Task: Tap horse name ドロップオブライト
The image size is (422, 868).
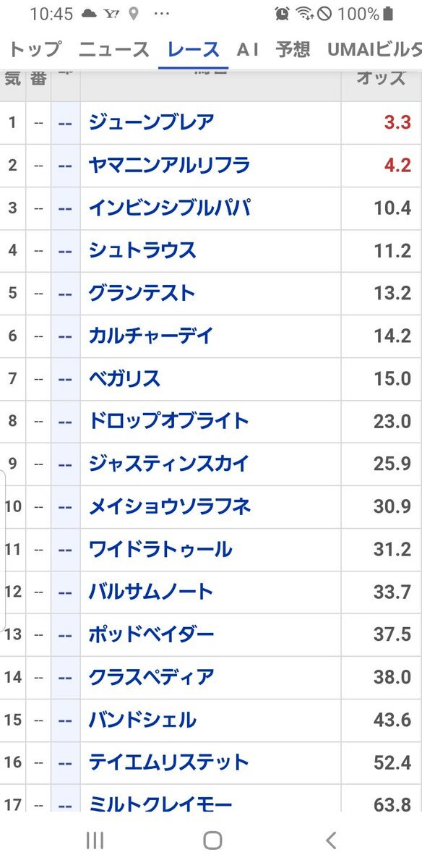Action: pos(168,421)
